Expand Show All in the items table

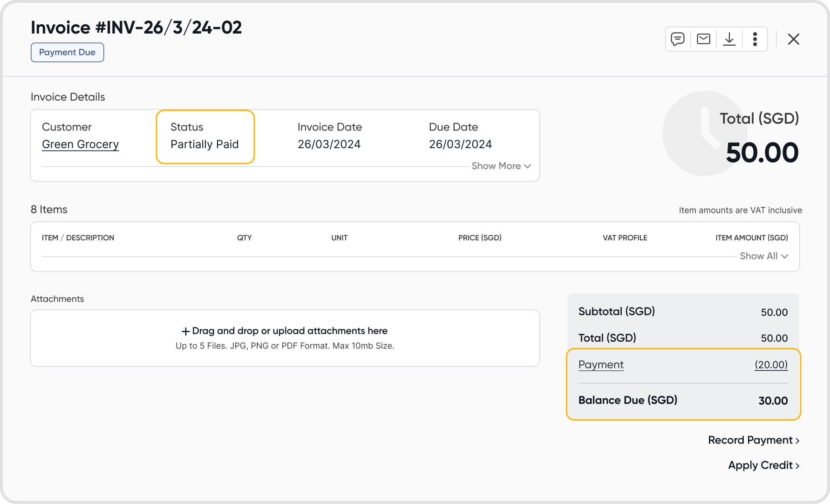tap(764, 256)
